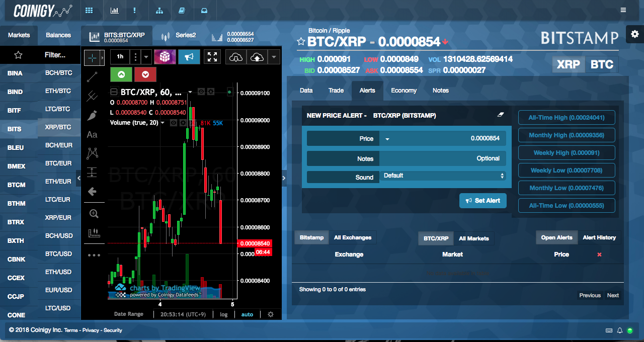
Task: Click green up arrow button on chart
Action: 121,74
